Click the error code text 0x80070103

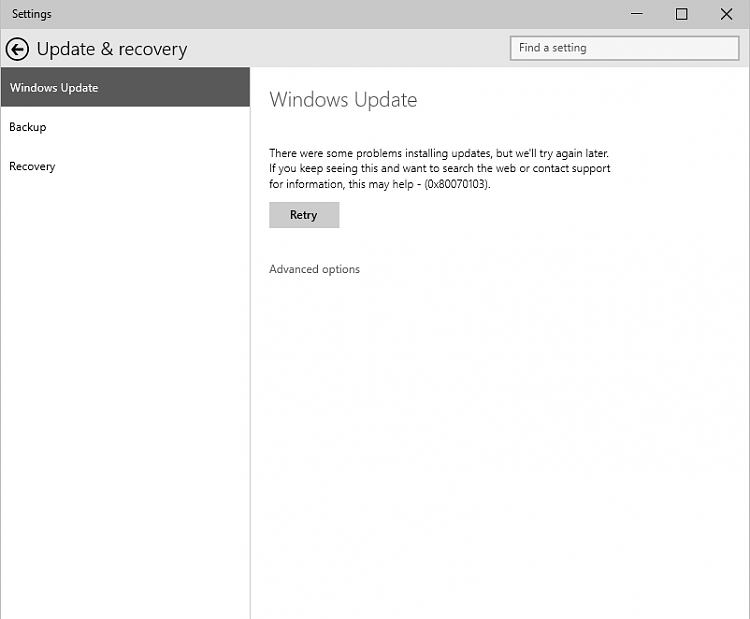(x=456, y=184)
